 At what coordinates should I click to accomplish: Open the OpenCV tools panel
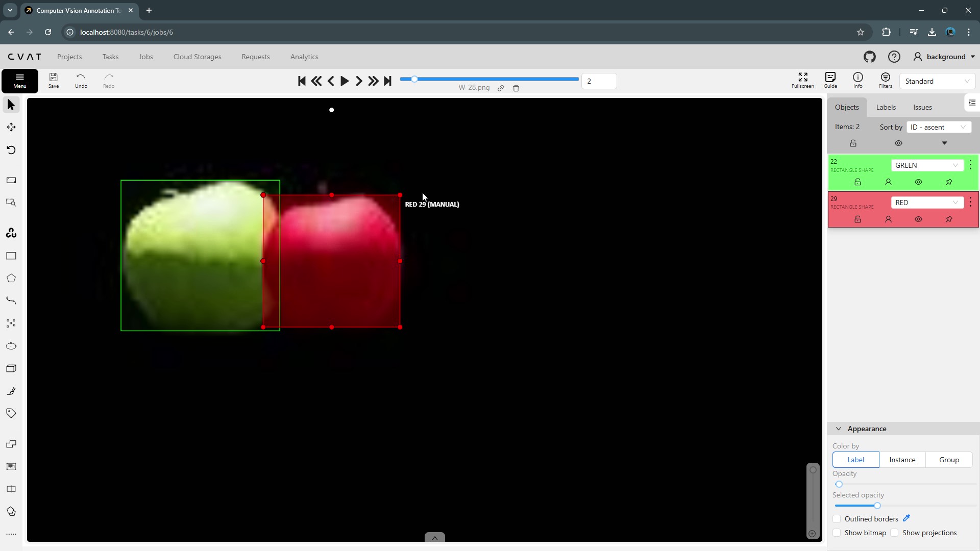point(11,233)
